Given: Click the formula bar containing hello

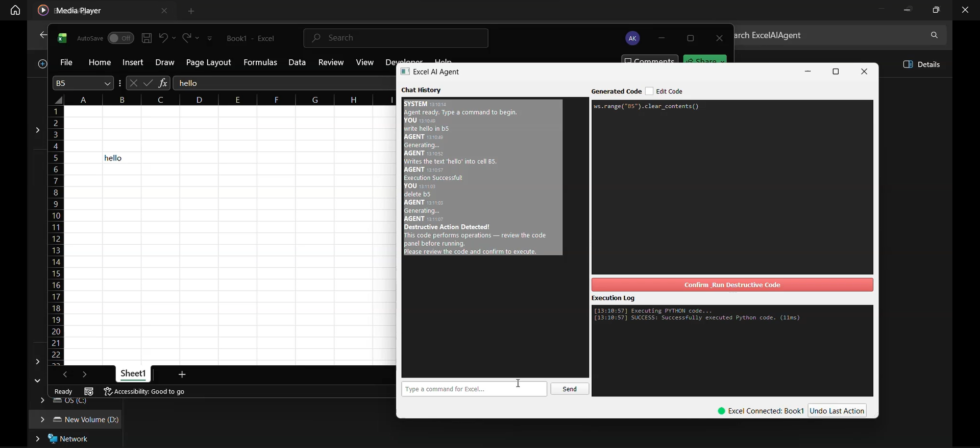Looking at the screenshot, I should [x=285, y=83].
